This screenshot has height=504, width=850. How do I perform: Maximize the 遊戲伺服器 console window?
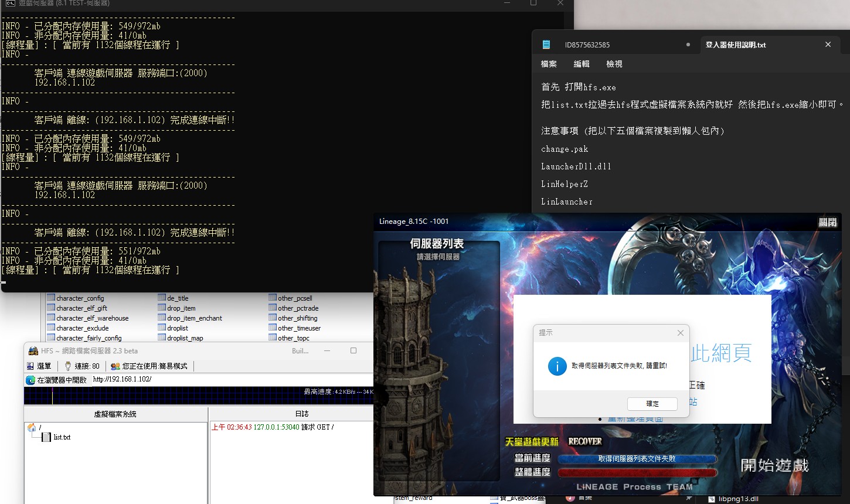pos(533,3)
